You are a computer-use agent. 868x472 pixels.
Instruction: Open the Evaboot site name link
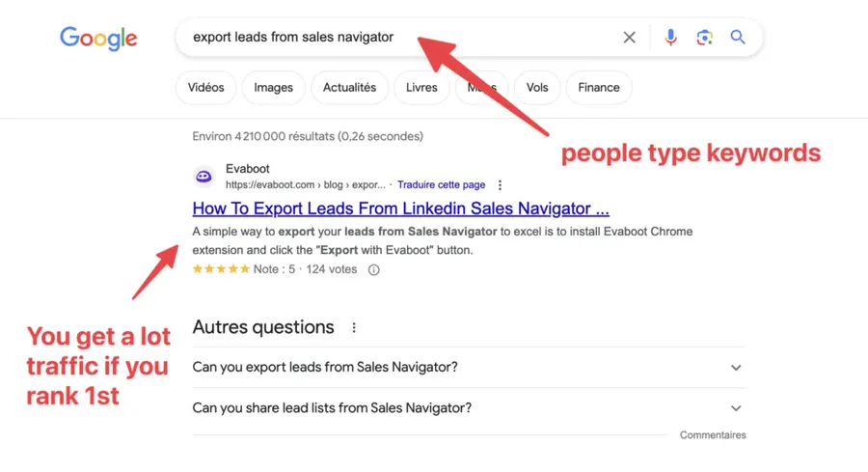click(248, 169)
